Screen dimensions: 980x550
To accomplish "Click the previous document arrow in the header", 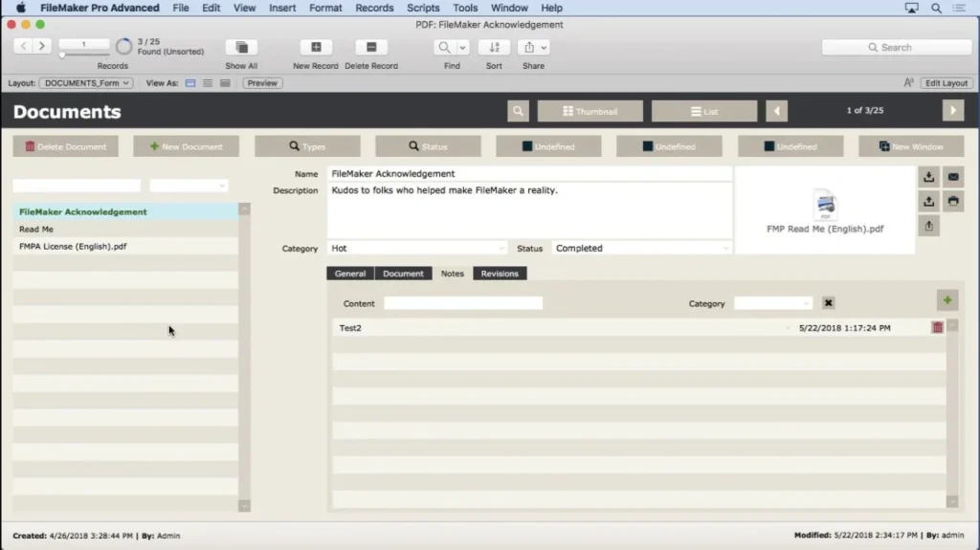I will point(777,111).
